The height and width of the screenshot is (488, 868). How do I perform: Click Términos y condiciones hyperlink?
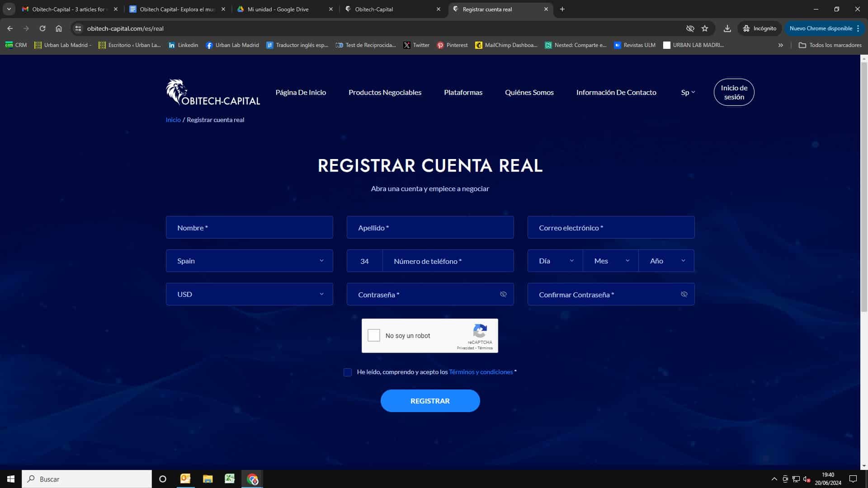click(x=481, y=372)
